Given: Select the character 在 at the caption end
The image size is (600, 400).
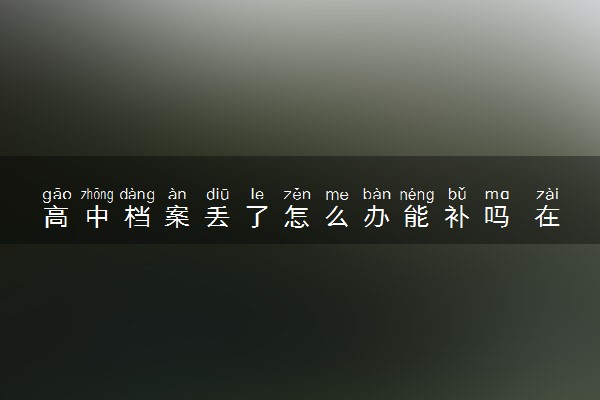Looking at the screenshot, I should [x=548, y=217].
